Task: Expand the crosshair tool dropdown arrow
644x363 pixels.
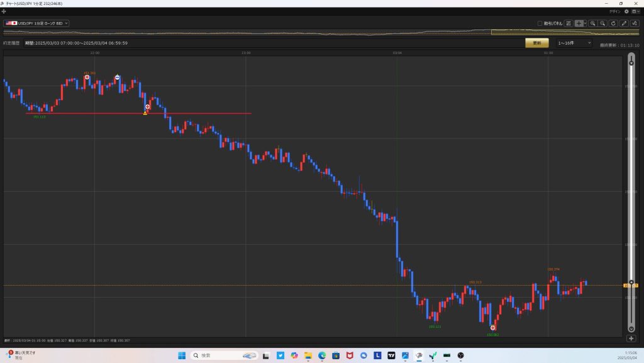Action: (585, 23)
